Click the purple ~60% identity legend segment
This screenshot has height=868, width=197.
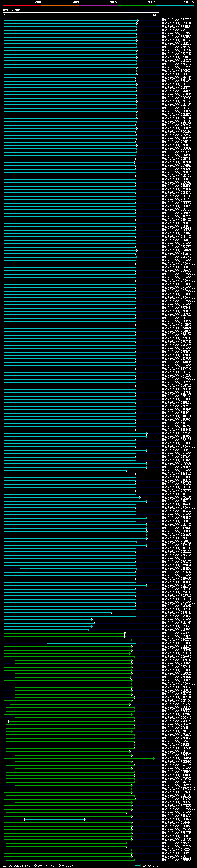[x=98, y=6]
